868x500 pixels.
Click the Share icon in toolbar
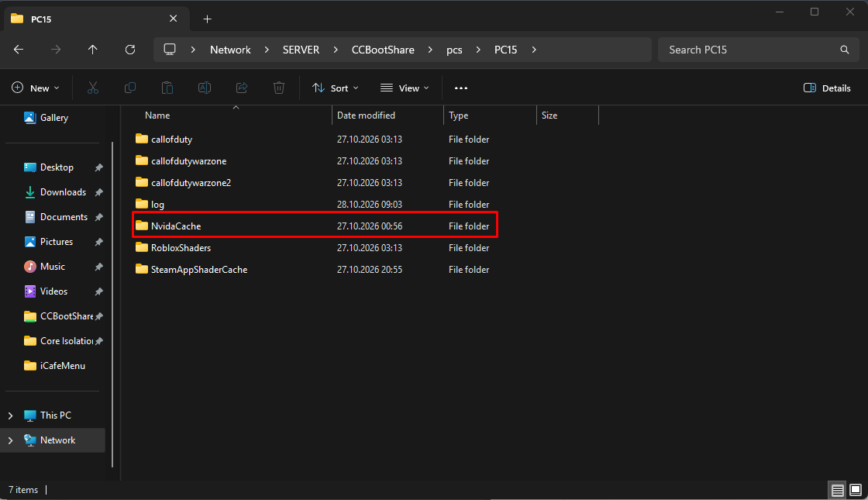click(x=242, y=88)
